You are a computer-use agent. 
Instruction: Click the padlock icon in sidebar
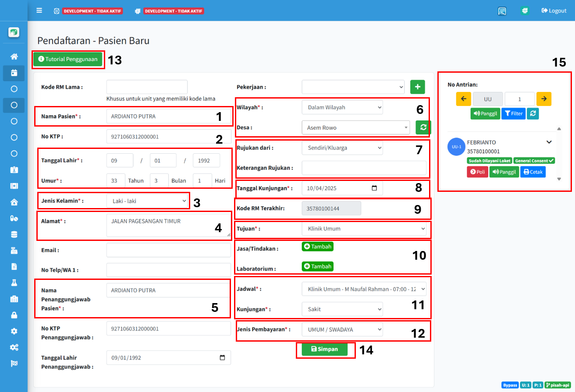(14, 315)
